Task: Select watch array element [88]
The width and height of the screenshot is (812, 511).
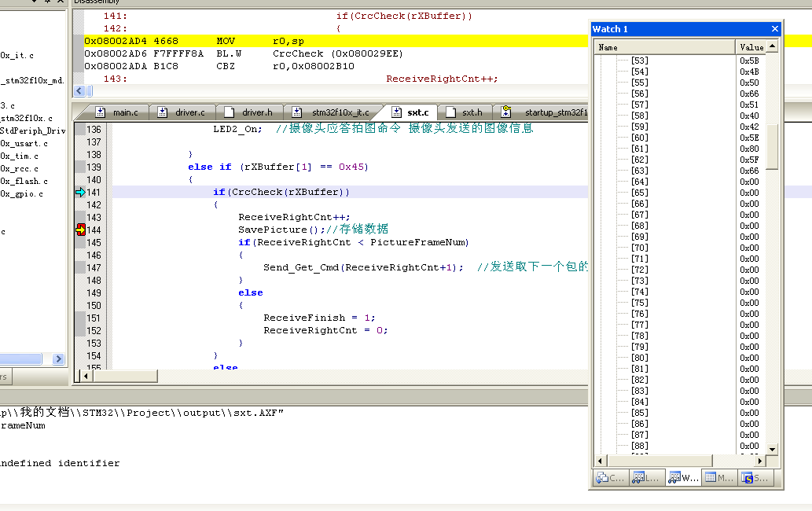Action: 640,446
